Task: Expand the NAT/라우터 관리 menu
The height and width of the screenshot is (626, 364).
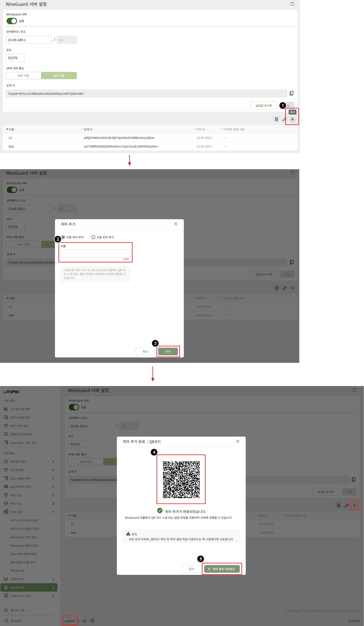Action: pos(29,487)
